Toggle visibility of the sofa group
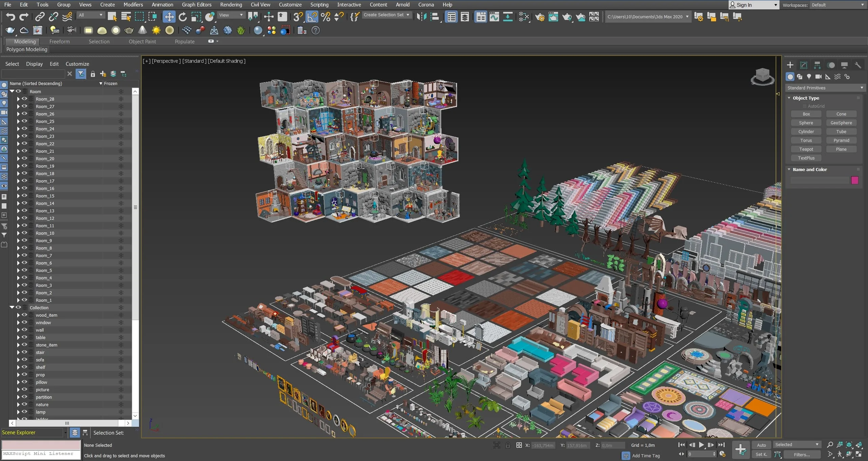The width and height of the screenshot is (868, 461). point(24,360)
